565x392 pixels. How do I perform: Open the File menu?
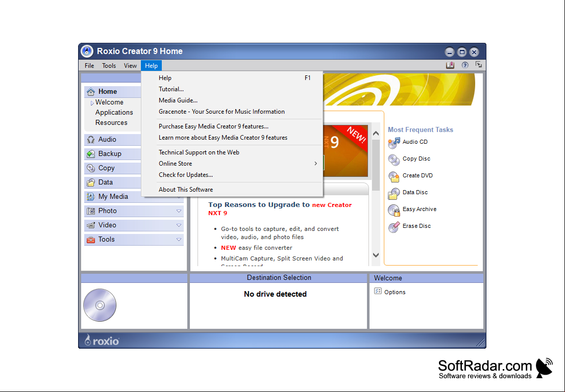tap(89, 66)
